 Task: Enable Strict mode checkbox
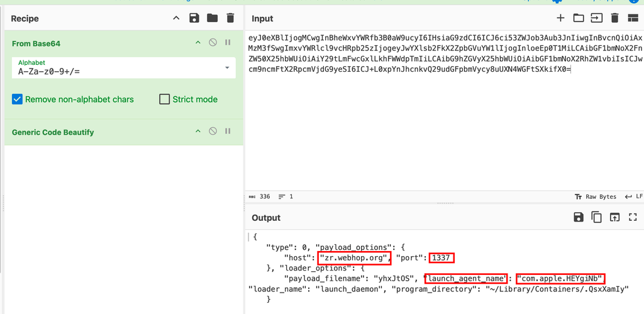[x=165, y=99]
